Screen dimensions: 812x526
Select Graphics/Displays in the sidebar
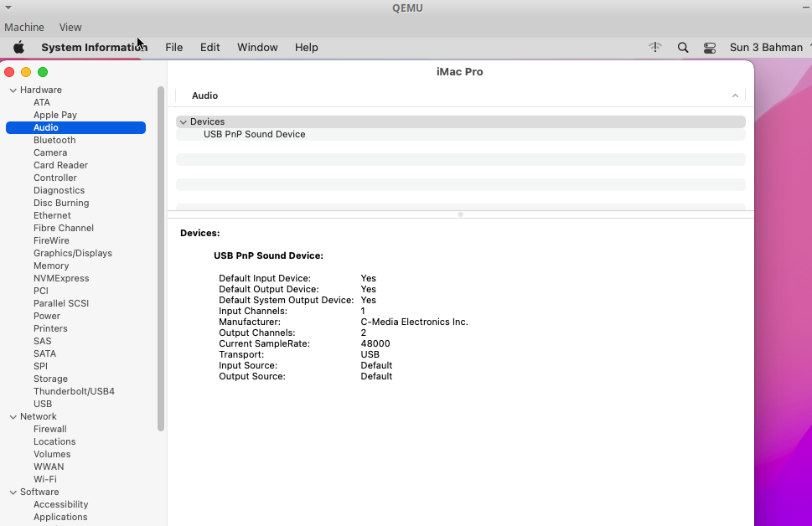coord(73,254)
